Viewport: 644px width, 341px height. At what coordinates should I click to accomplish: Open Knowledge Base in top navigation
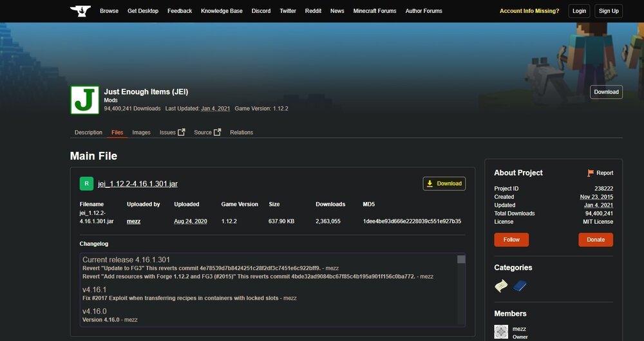(x=222, y=11)
